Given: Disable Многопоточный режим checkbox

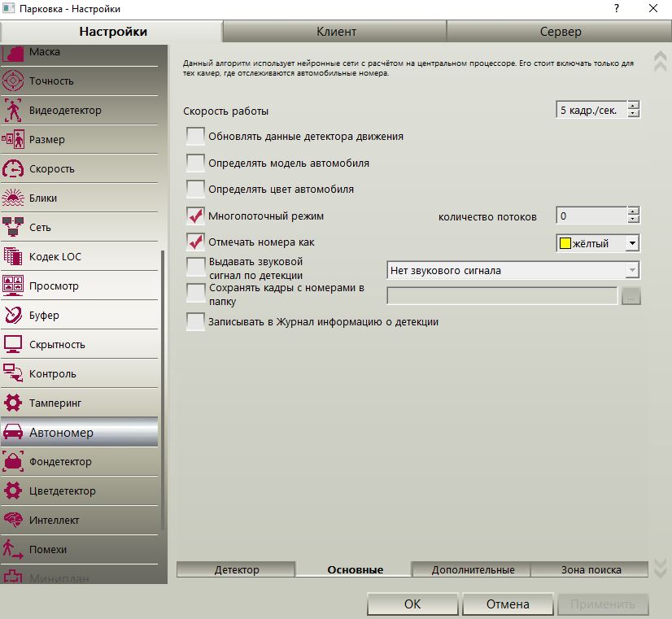Looking at the screenshot, I should tap(195, 216).
